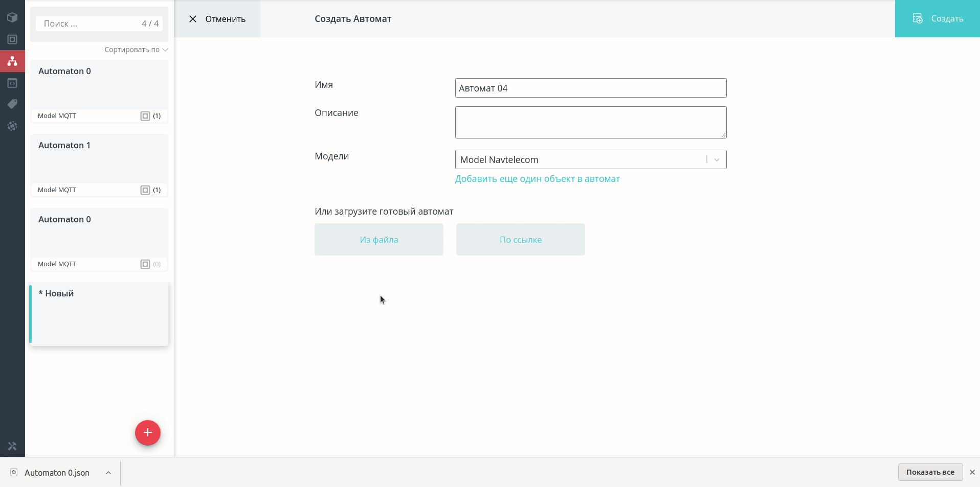Open the Сортировать по sort dropdown
Viewport: 980px width, 487px height.
pos(136,50)
